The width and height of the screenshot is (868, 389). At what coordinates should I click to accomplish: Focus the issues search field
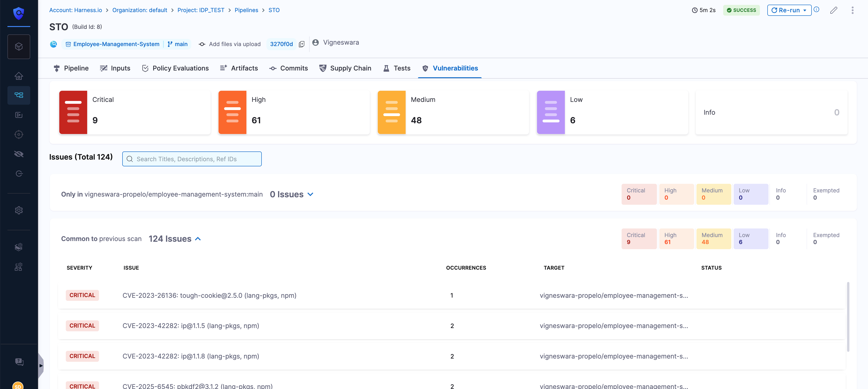[192, 159]
